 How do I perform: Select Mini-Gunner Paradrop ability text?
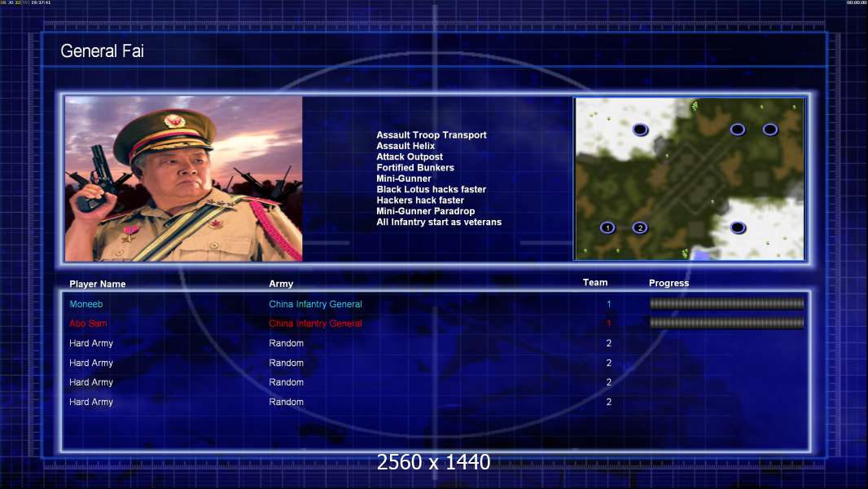pyautogui.click(x=425, y=211)
